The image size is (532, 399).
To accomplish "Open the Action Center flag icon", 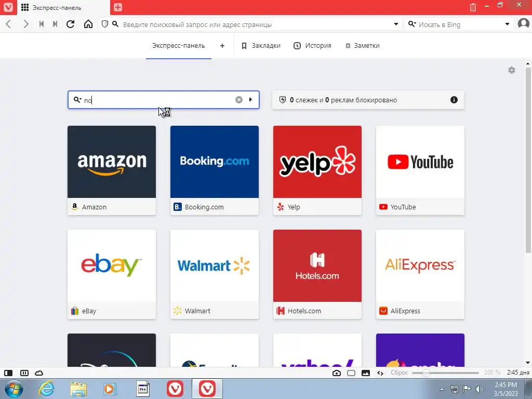I will click(467, 389).
